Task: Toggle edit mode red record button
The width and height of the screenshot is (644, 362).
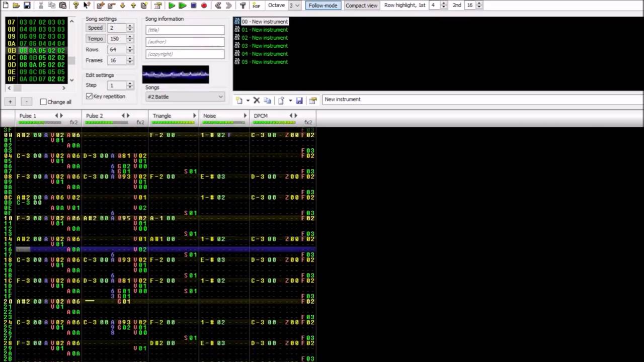Action: (x=204, y=6)
